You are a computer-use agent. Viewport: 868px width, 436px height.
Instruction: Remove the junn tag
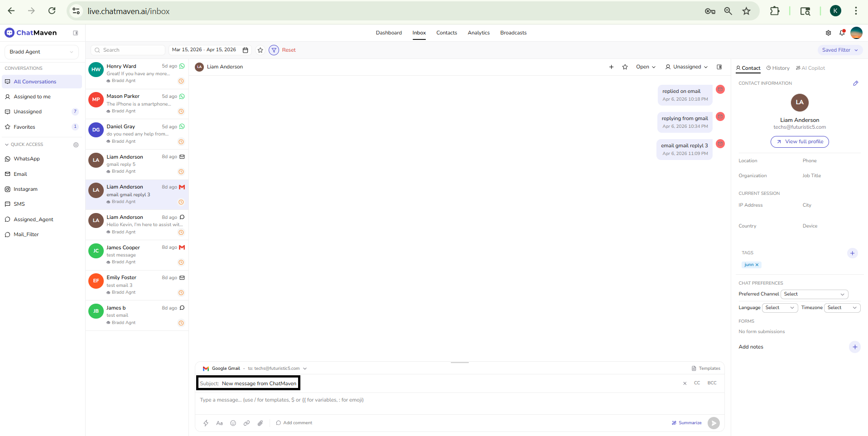[757, 265]
